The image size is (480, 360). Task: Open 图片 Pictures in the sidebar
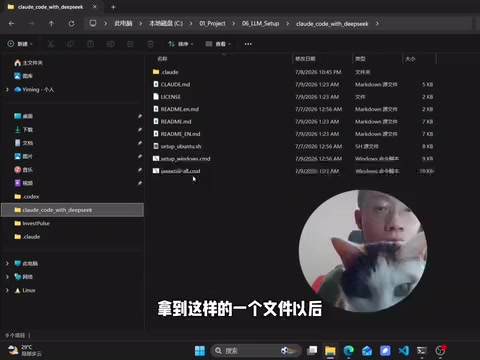[x=23, y=156]
